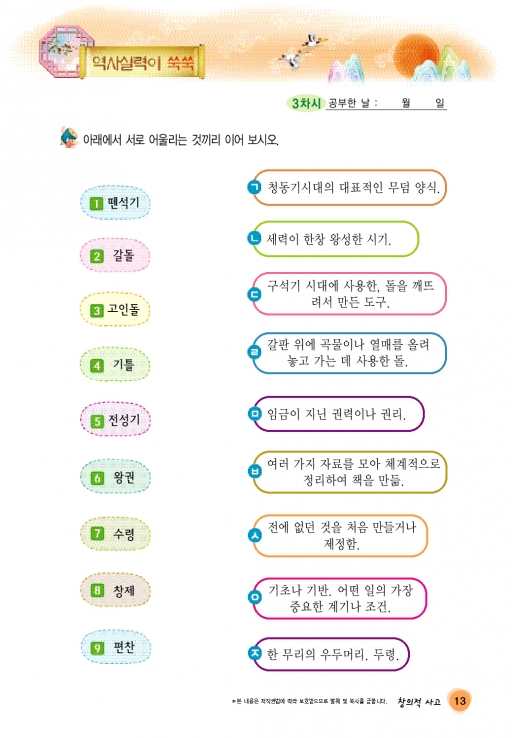Select the 왕권 word bubble
The height and width of the screenshot is (738, 512).
pos(115,477)
